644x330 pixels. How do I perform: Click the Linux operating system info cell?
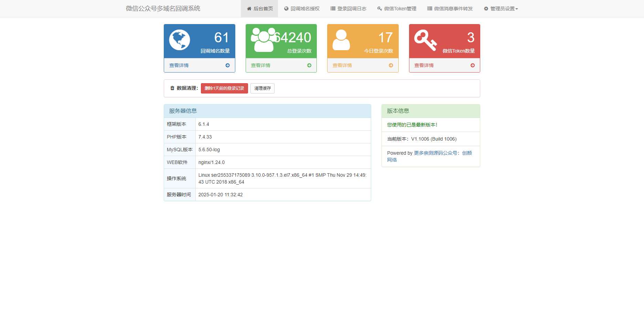[283, 178]
